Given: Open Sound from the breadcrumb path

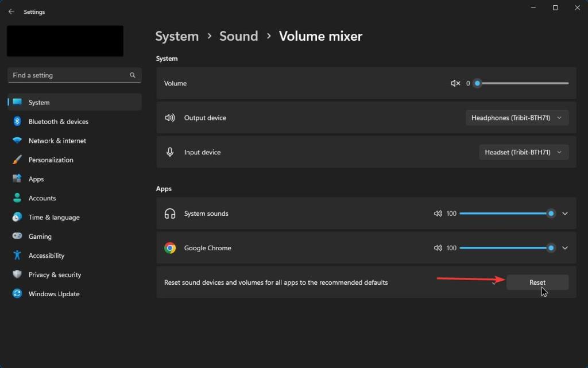Looking at the screenshot, I should tap(239, 36).
